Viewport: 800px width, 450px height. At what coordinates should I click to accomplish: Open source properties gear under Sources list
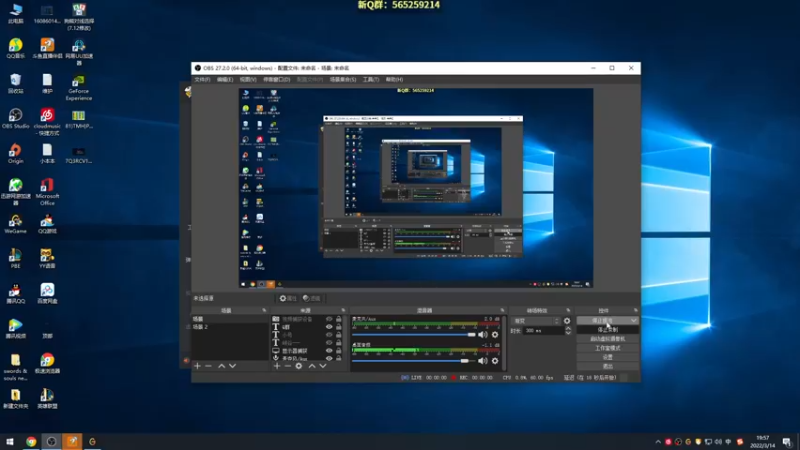(299, 366)
